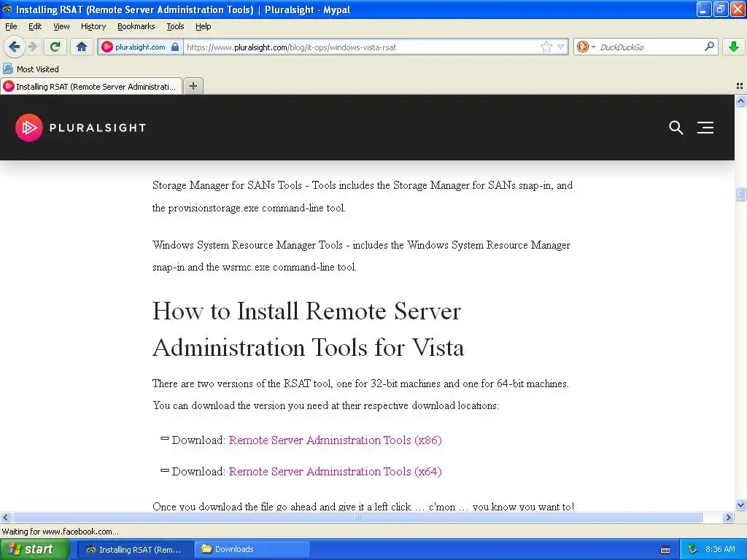This screenshot has width=747, height=560.
Task: Open the Windows Start menu
Action: pyautogui.click(x=35, y=549)
